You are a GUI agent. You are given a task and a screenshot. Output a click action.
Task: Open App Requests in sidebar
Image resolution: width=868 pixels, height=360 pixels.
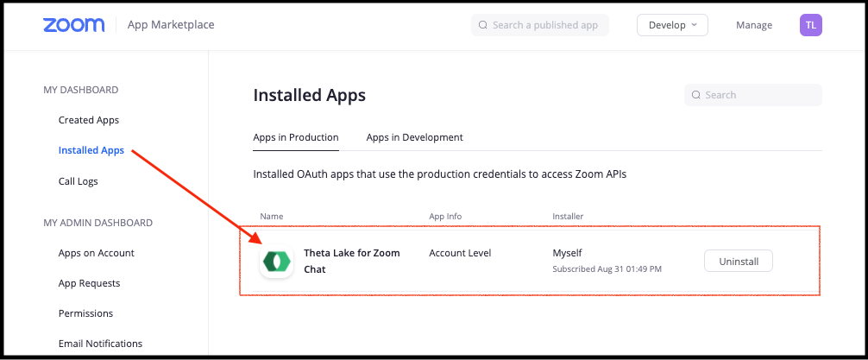click(89, 283)
